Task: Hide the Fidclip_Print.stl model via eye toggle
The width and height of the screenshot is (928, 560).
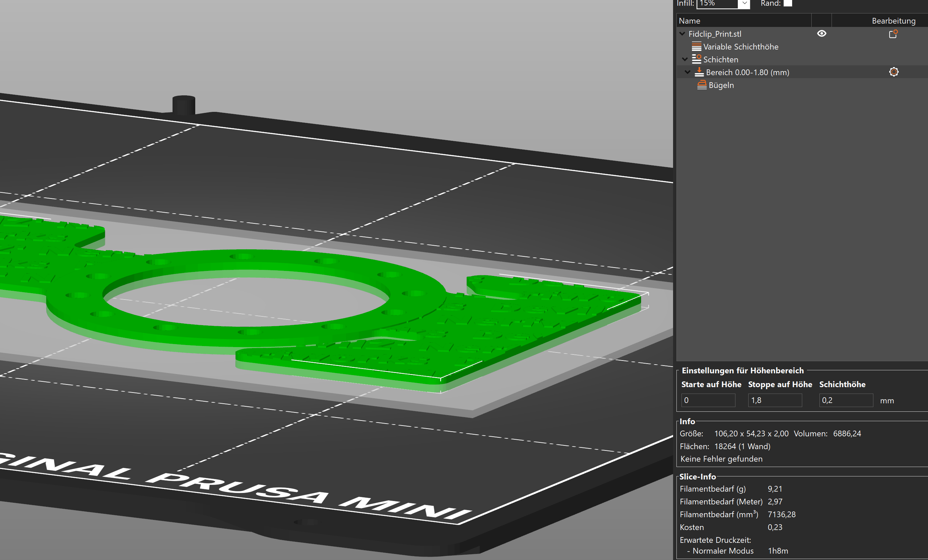Action: [x=822, y=33]
